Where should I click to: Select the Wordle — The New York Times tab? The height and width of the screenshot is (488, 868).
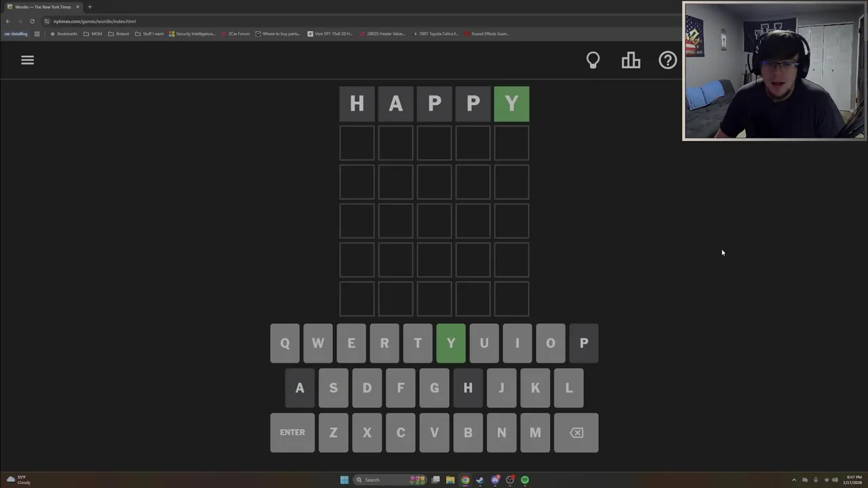click(42, 7)
